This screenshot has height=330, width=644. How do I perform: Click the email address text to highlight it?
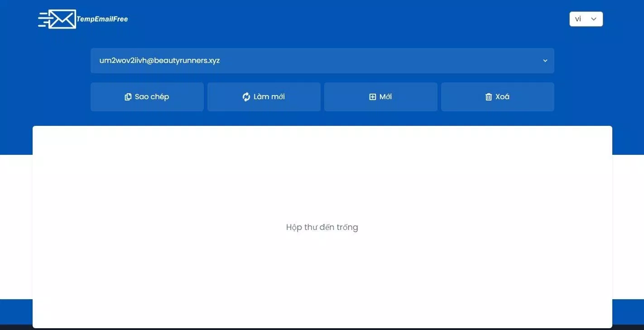(159, 60)
